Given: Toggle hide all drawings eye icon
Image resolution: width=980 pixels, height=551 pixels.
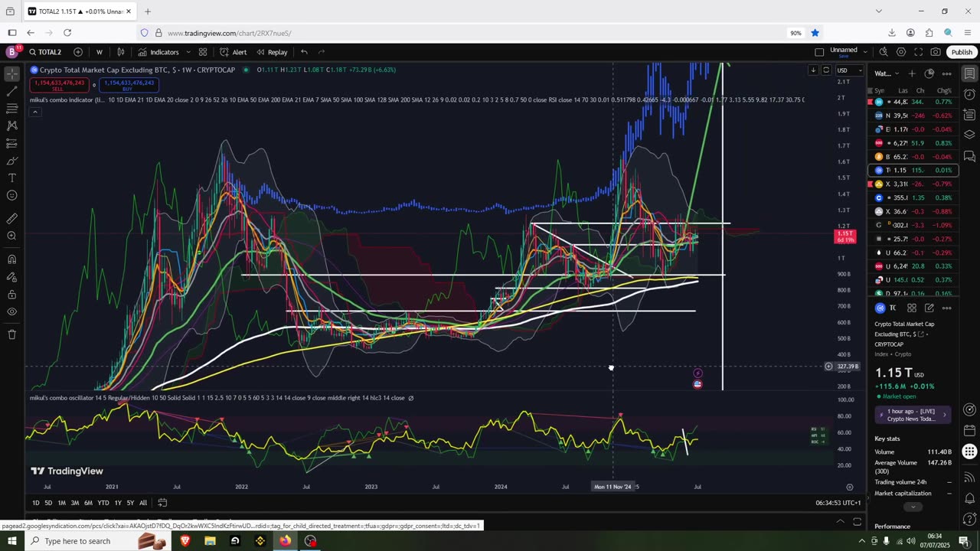Looking at the screenshot, I should tap(11, 311).
